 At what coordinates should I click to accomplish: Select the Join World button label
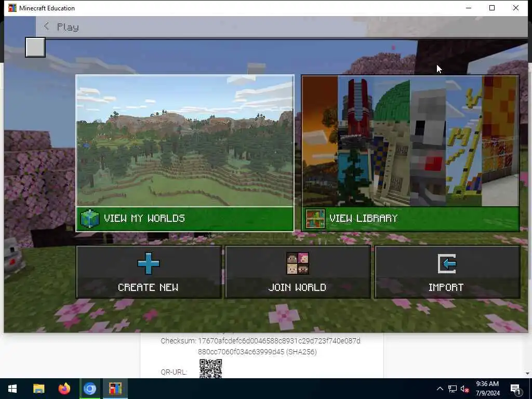(297, 287)
